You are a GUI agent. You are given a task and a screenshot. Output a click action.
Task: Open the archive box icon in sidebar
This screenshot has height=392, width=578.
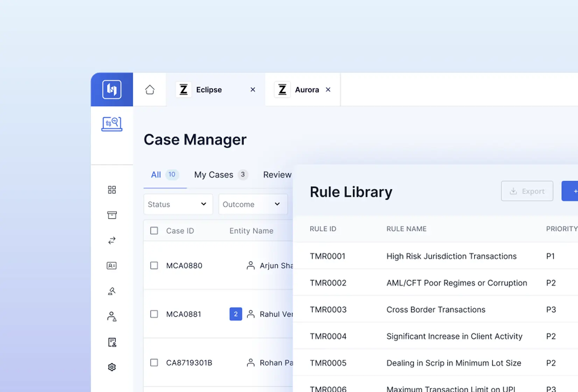click(x=112, y=215)
